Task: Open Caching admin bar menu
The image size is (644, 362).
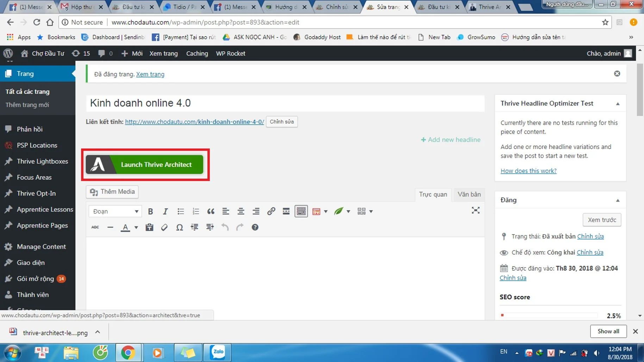Action: click(x=197, y=54)
